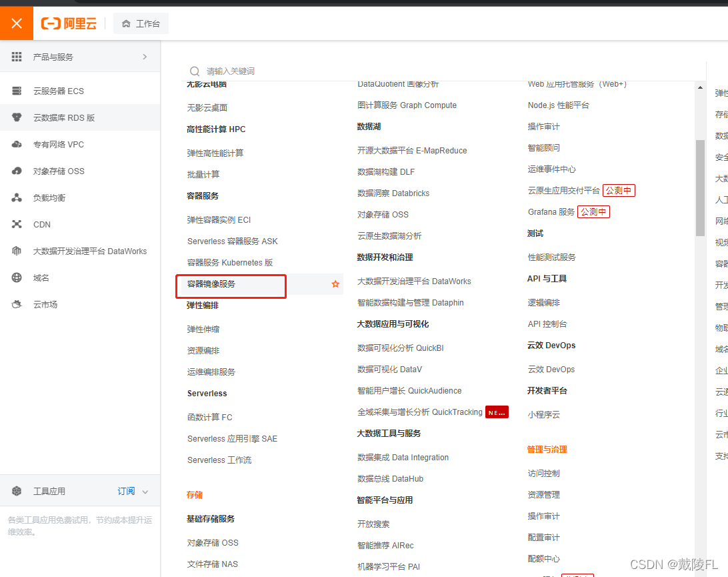Open 智能数据构建与管理 Dataphin link
The width and height of the screenshot is (728, 577).
(411, 302)
